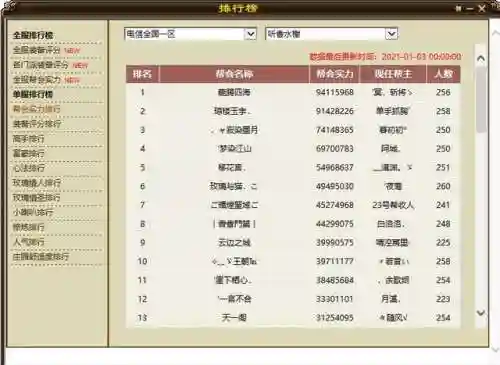Click the 排名 column header
This screenshot has height=365, width=500.
(142, 74)
